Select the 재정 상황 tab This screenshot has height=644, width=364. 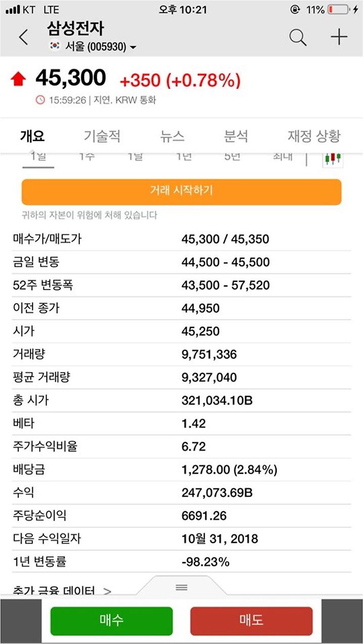tap(314, 136)
